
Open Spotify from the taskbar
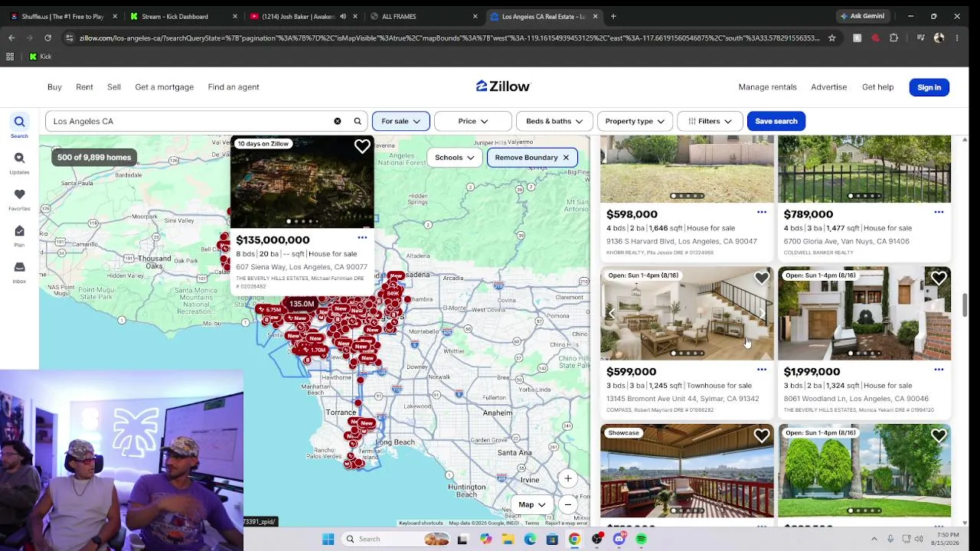[x=641, y=539]
